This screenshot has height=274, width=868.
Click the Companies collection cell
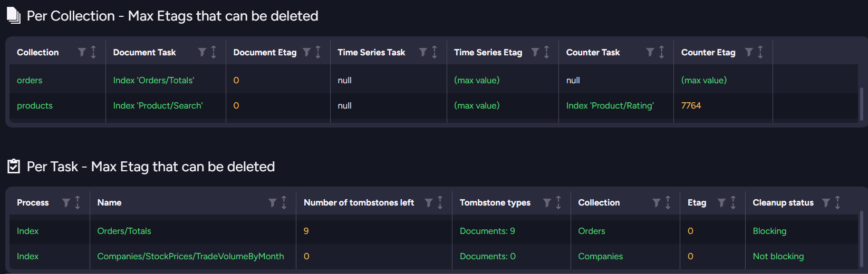coord(600,256)
